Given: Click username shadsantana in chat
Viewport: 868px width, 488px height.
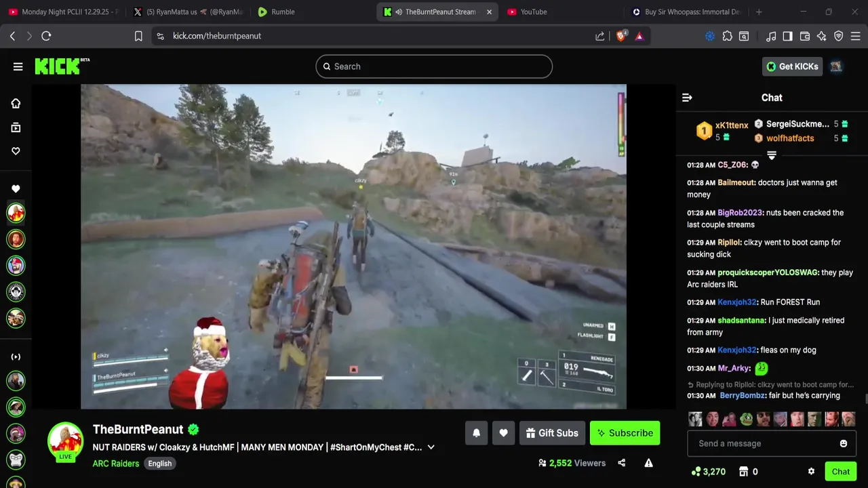Looking at the screenshot, I should 741,320.
